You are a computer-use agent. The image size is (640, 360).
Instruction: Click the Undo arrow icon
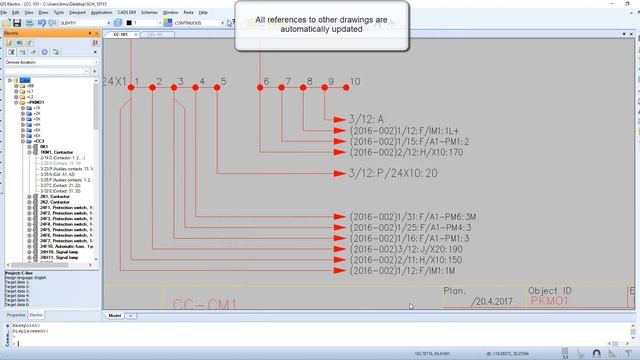click(x=42, y=23)
